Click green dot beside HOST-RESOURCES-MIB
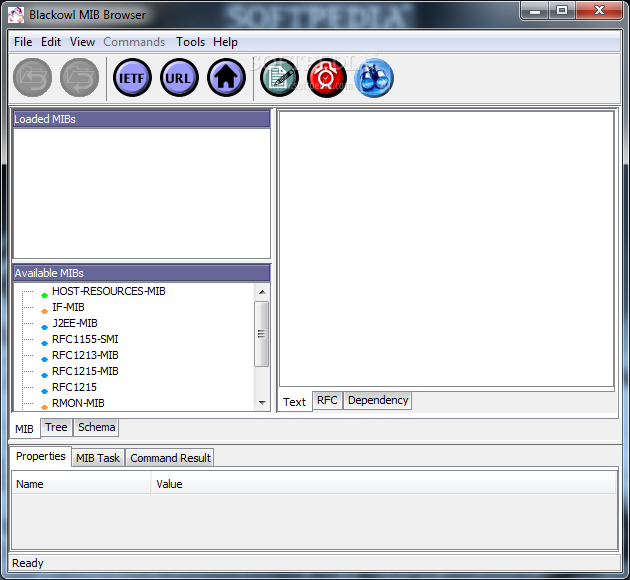Screen dimensions: 630x580 pos(44,295)
